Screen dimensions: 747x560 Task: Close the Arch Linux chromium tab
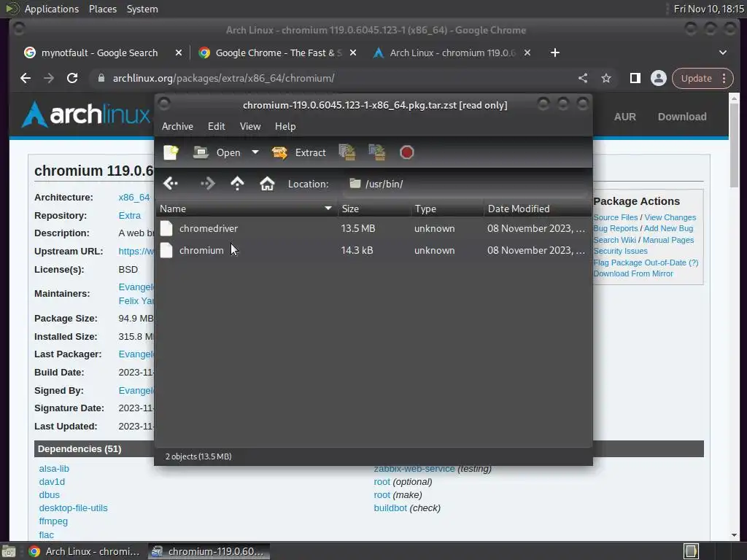pyautogui.click(x=527, y=52)
